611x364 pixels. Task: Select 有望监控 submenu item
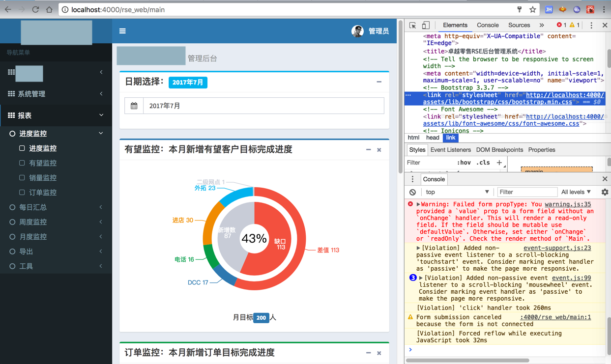pos(38,163)
